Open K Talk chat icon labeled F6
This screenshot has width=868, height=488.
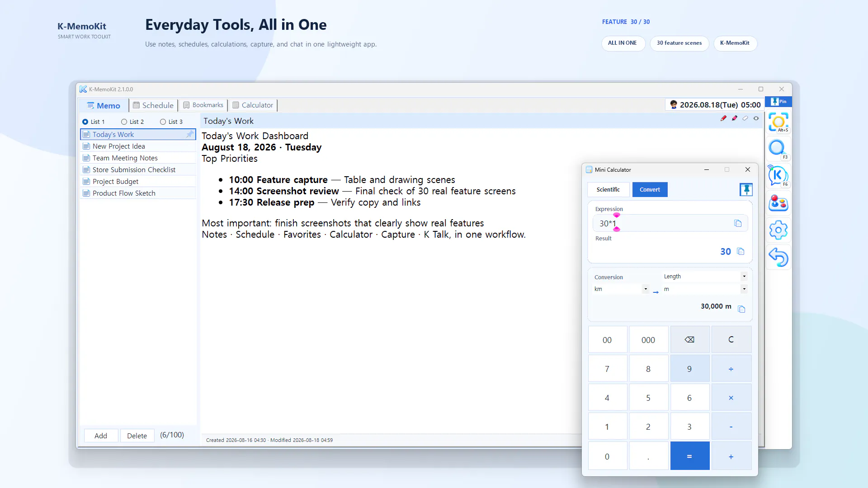click(x=778, y=176)
